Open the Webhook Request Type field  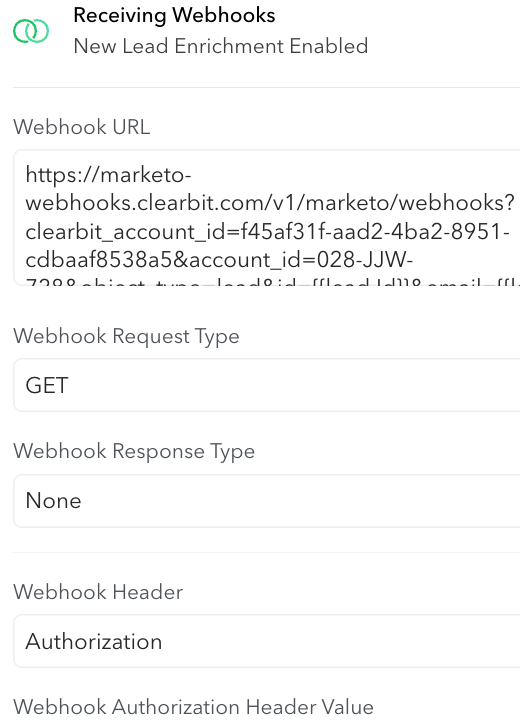(x=266, y=385)
